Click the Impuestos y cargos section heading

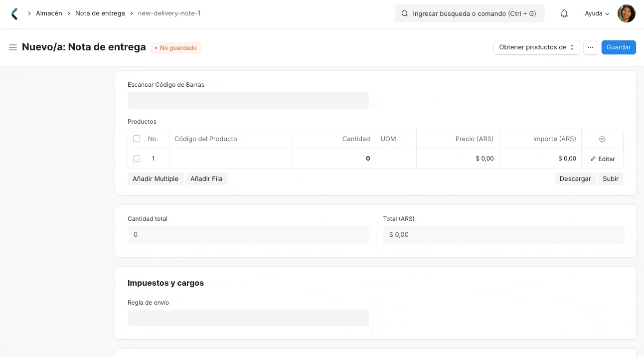tap(165, 283)
